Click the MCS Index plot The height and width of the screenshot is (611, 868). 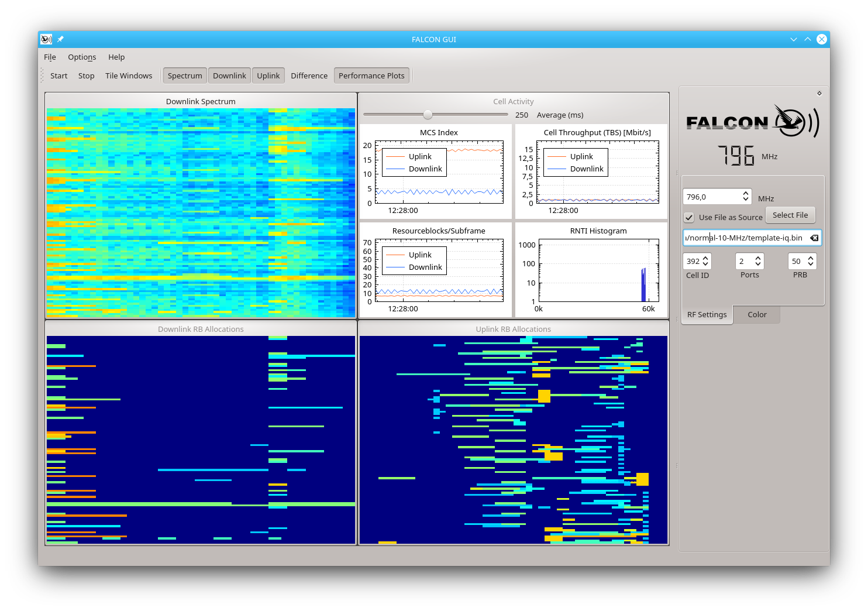[436, 171]
